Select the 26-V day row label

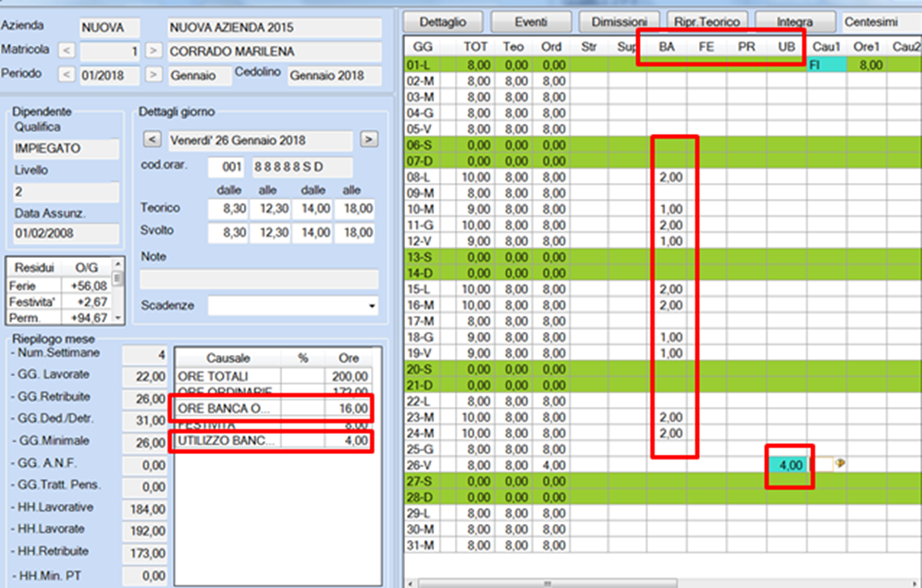pyautogui.click(x=421, y=465)
